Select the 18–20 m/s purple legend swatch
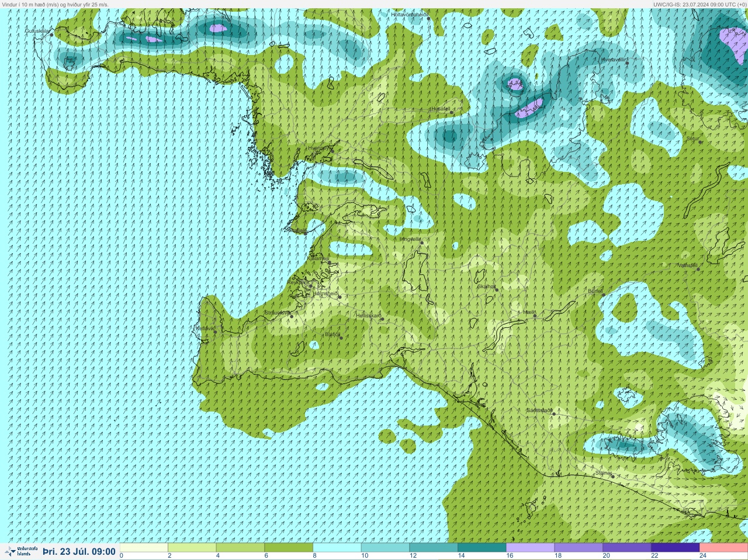Image resolution: width=748 pixels, height=560 pixels. pos(579,548)
